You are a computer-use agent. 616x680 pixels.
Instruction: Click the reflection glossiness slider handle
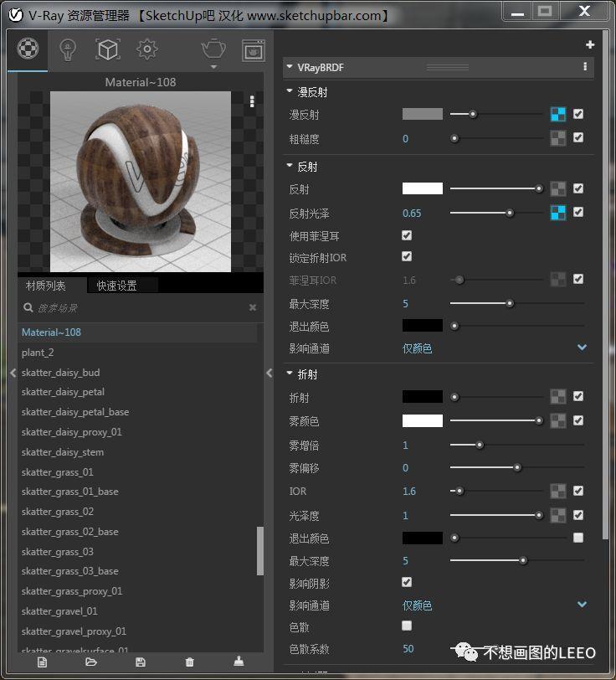point(510,213)
